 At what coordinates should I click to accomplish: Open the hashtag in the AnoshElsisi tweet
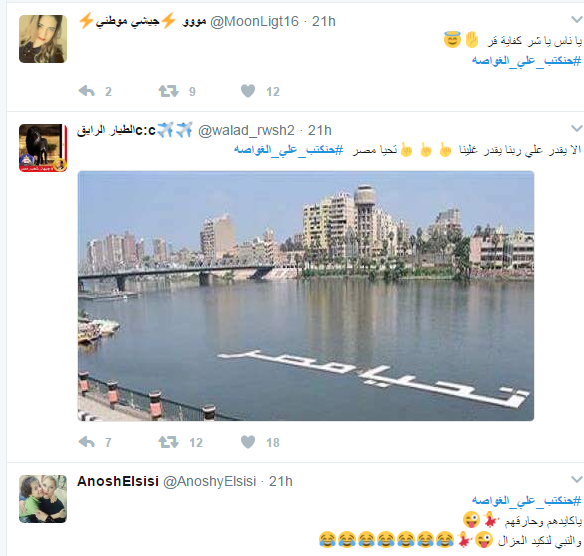(526, 500)
